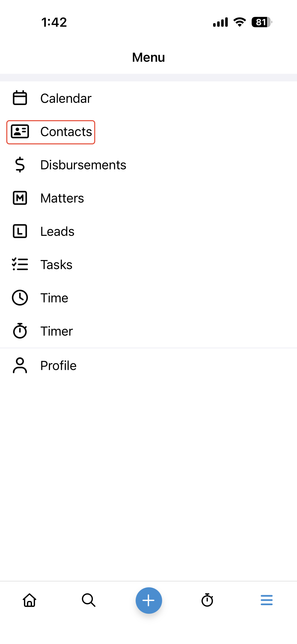Tap the stopwatch icon beside Timer
The height and width of the screenshot is (644, 297).
pyautogui.click(x=20, y=331)
